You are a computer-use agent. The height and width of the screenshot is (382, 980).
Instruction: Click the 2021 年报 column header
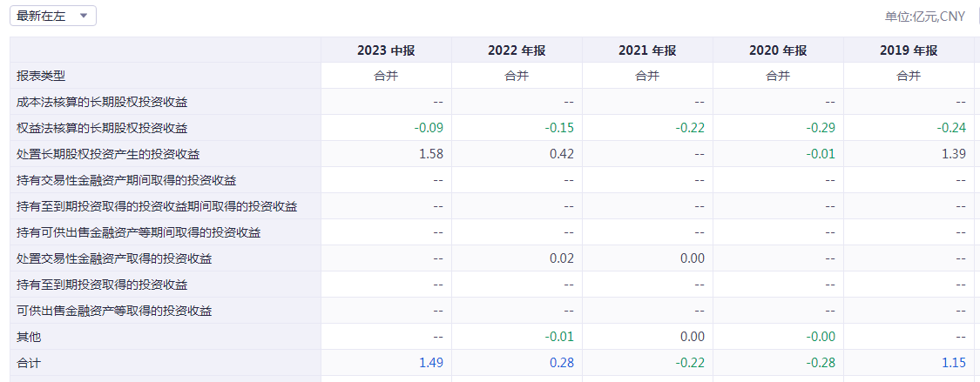647,50
